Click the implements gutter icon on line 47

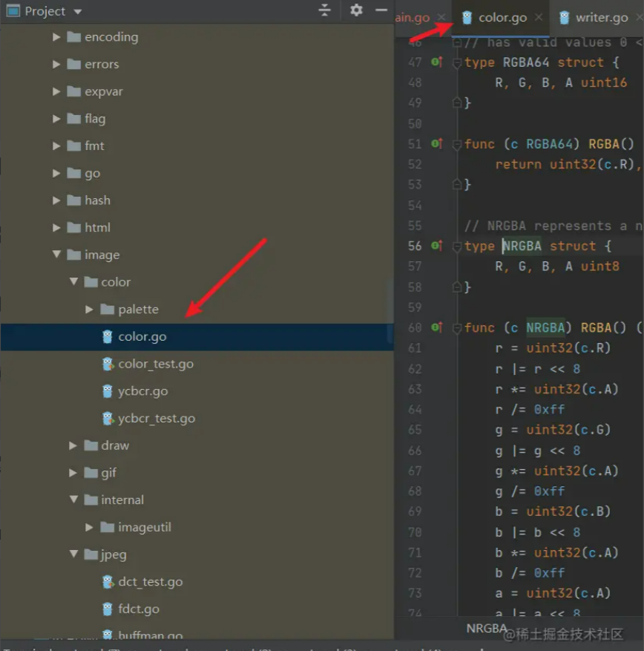point(437,62)
